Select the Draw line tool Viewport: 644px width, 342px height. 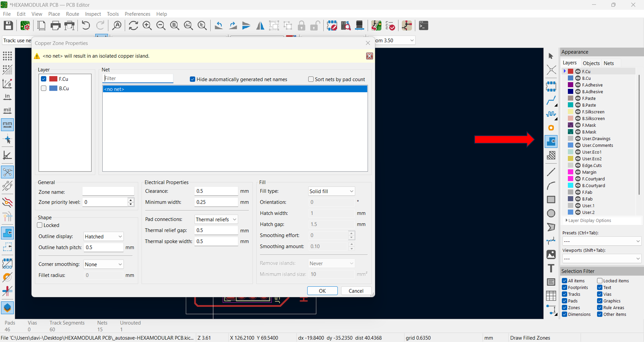pos(551,172)
